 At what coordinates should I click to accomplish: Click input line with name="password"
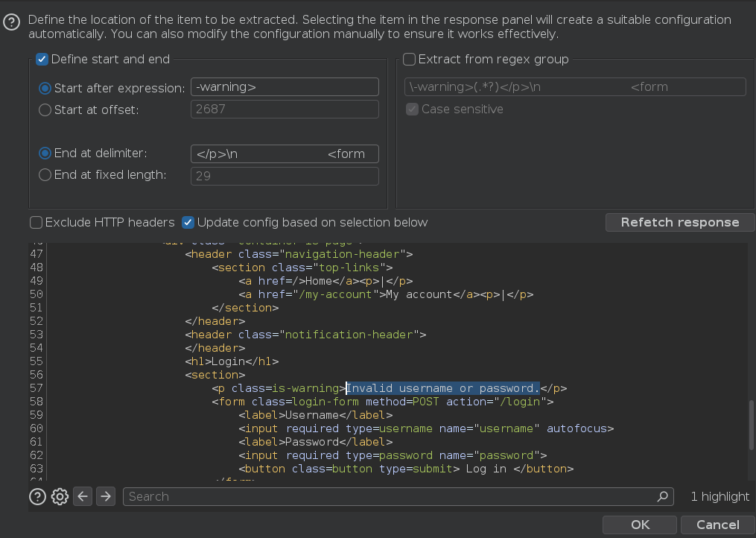(x=393, y=455)
